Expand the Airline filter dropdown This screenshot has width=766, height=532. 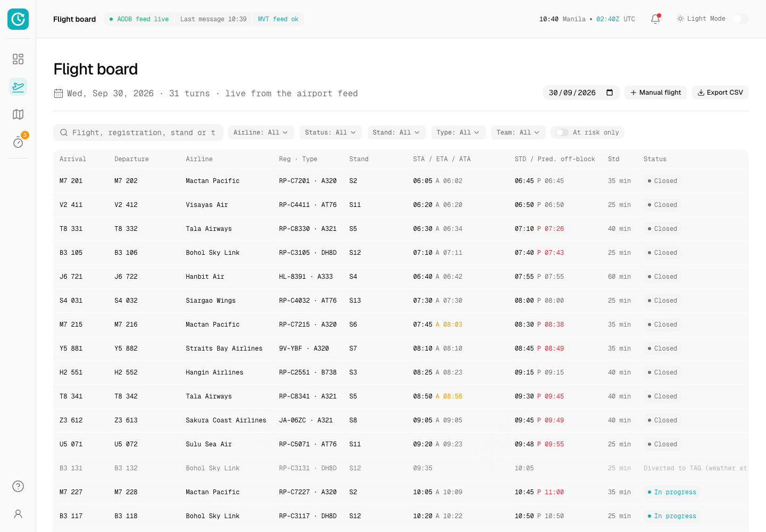coord(261,132)
